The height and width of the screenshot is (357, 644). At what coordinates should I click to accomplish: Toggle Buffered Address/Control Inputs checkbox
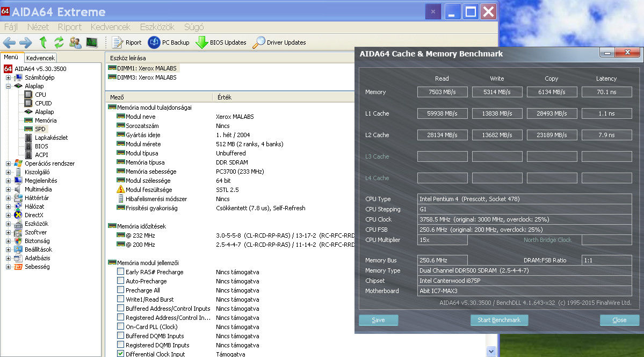120,308
